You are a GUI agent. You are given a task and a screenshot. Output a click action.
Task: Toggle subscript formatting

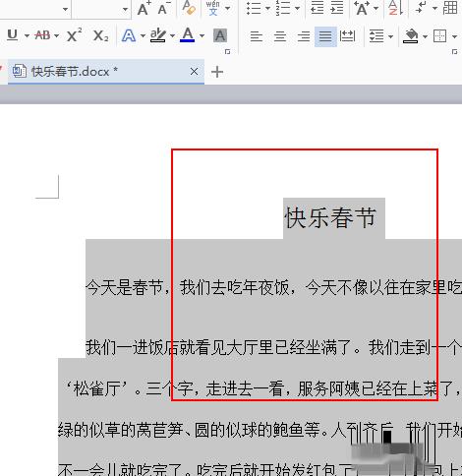100,35
